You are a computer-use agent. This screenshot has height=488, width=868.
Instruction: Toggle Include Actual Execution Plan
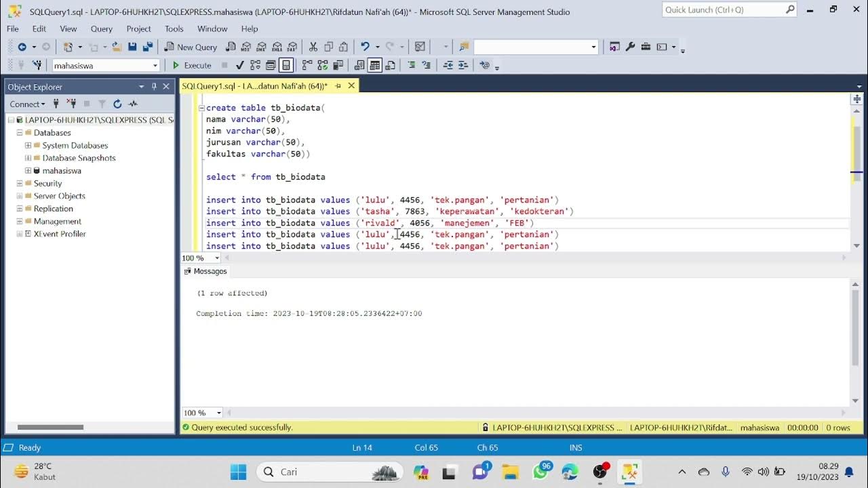click(307, 65)
